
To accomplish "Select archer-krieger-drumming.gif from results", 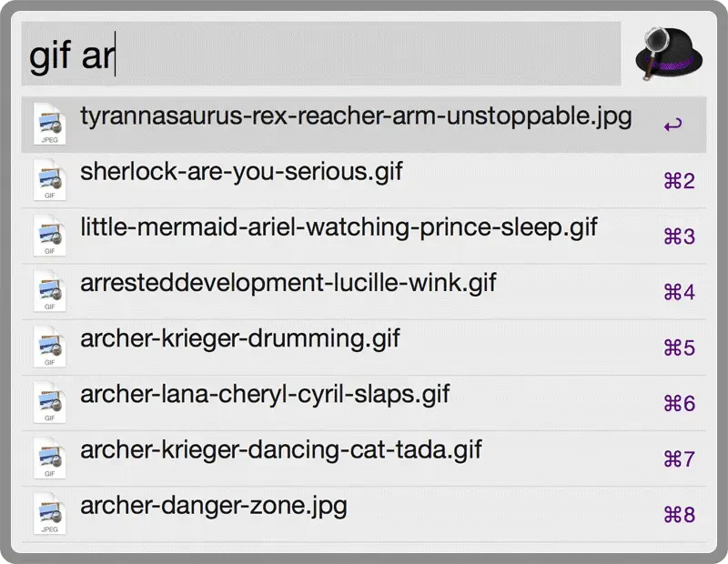I will click(x=240, y=339).
